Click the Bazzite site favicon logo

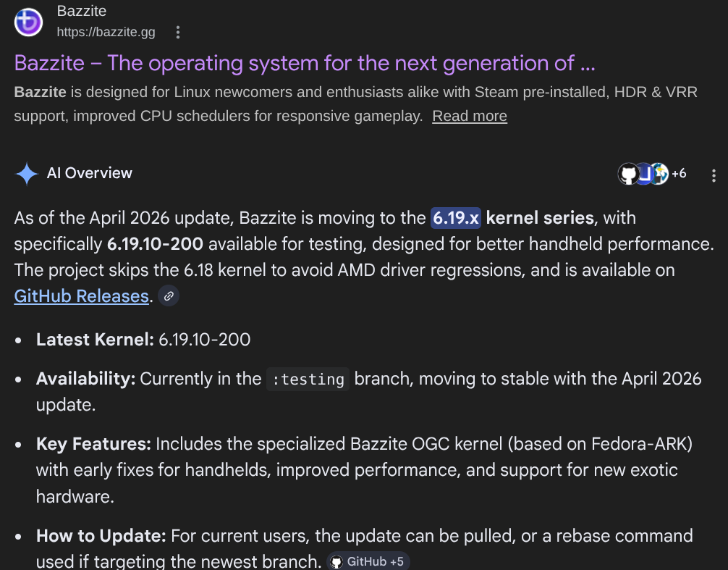[28, 22]
